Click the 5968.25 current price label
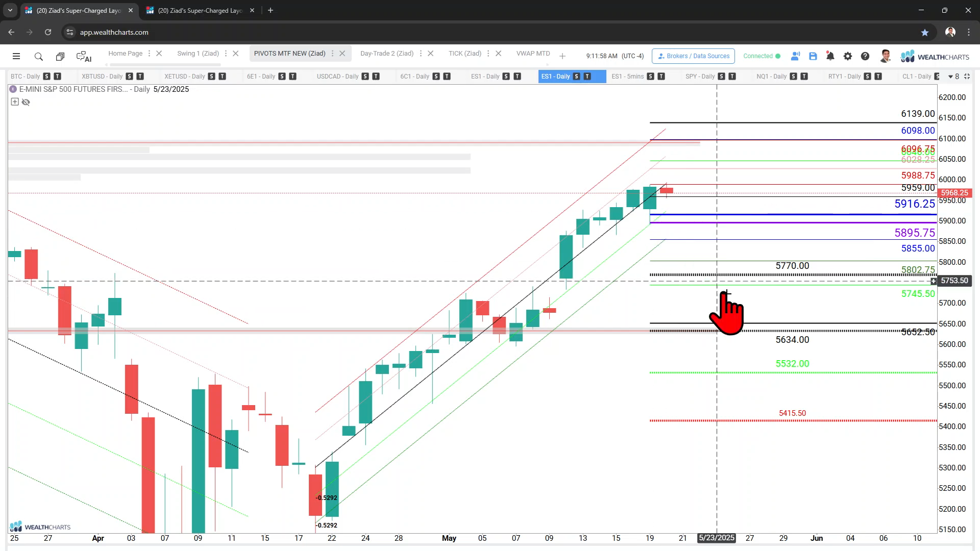Viewport: 980px width, 551px height. pos(954,193)
